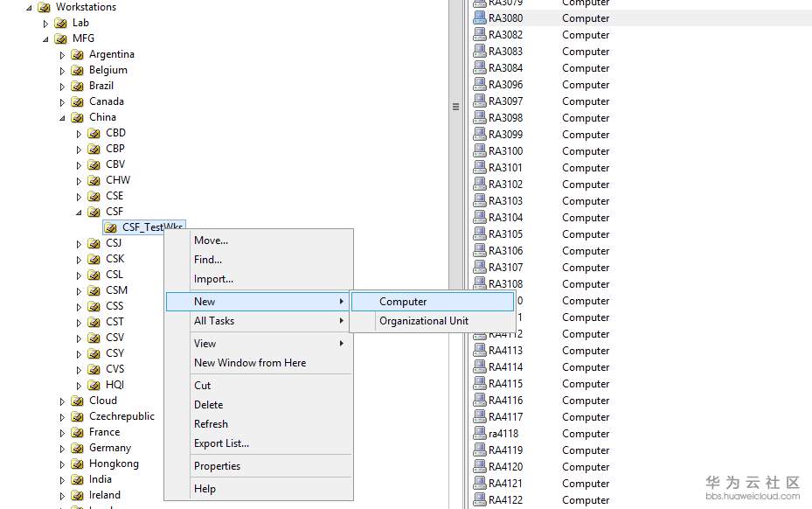Collapse the CSF tree node
Viewport: 812px width, 509px height.
pyautogui.click(x=79, y=213)
